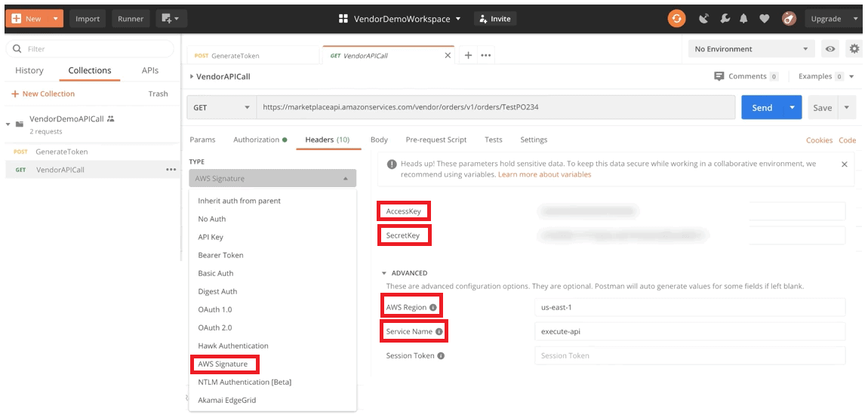The image size is (868, 415).
Task: Open the New button dropdown arrow
Action: (55, 18)
